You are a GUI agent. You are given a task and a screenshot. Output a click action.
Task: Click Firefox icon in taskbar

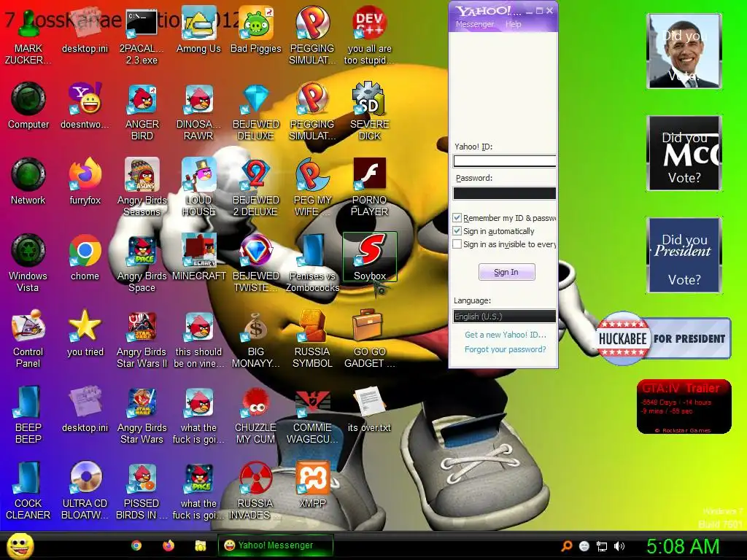click(x=169, y=545)
